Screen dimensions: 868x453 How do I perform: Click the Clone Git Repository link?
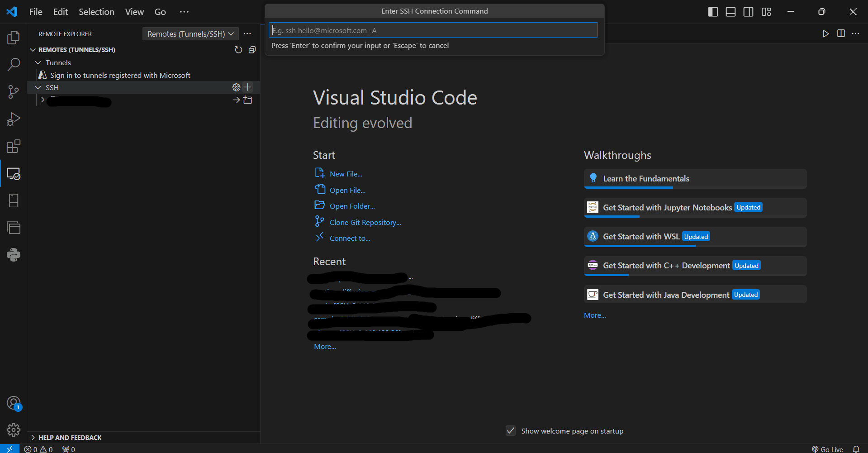coord(365,222)
